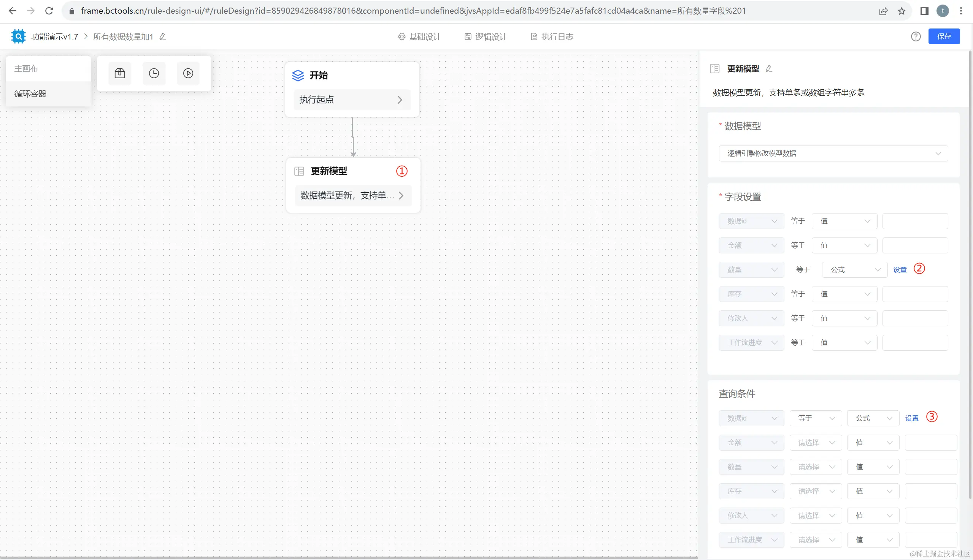Click the browser reload icon
973x560 pixels.
pos(49,11)
